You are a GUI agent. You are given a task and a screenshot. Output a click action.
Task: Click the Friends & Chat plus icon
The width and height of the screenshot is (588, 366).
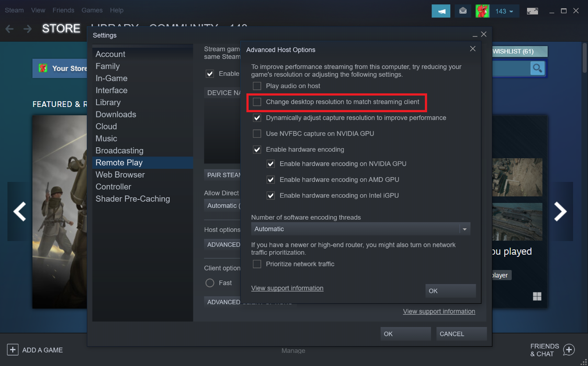tap(569, 350)
